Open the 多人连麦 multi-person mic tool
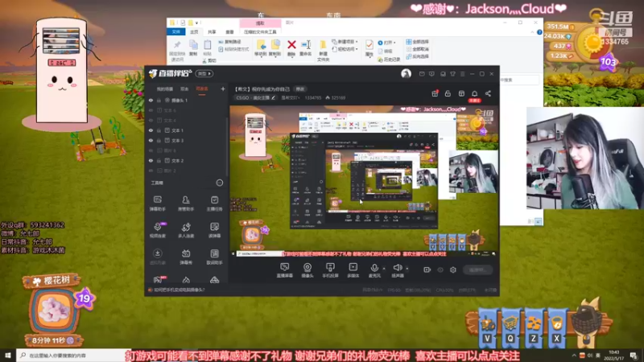 coord(186,230)
